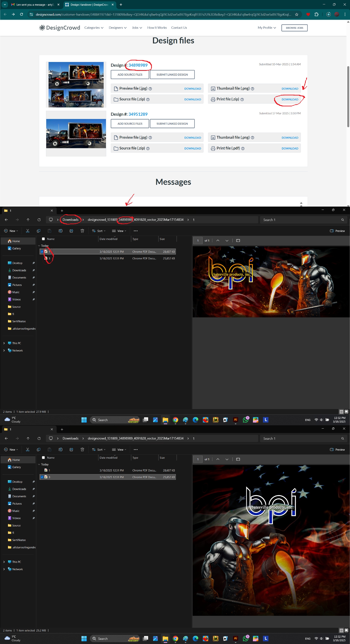Uncheck the checked checkbox for file 3
The width and height of the screenshot is (350, 644).
42,477
